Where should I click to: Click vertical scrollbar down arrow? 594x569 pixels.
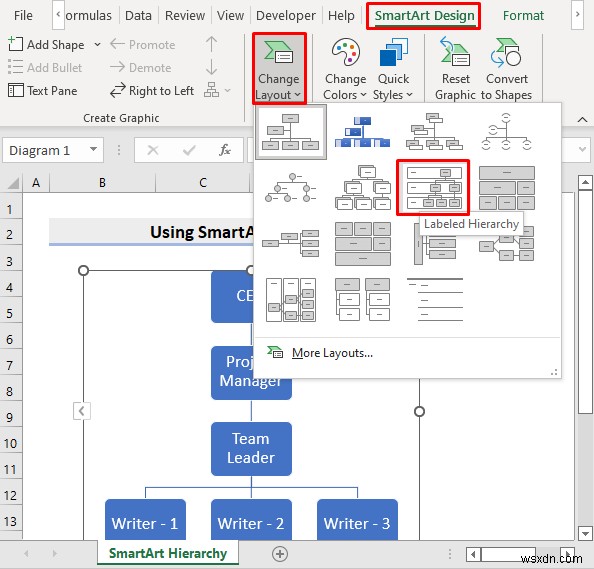pyautogui.click(x=585, y=533)
